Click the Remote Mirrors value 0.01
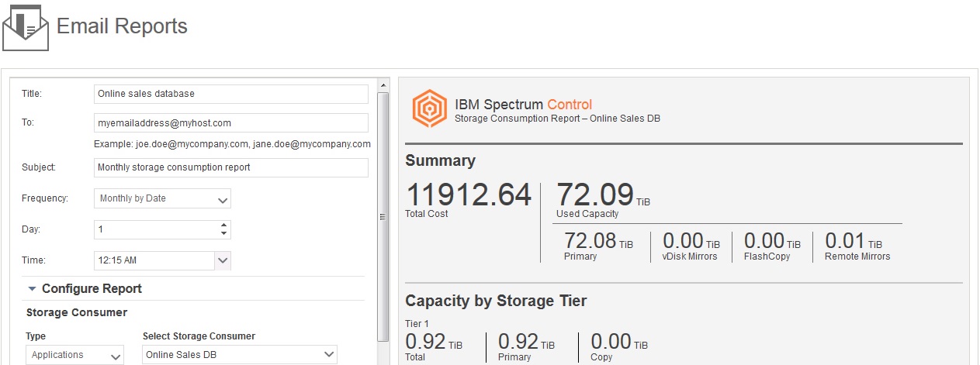Viewport: 980px width, 365px height. click(854, 241)
